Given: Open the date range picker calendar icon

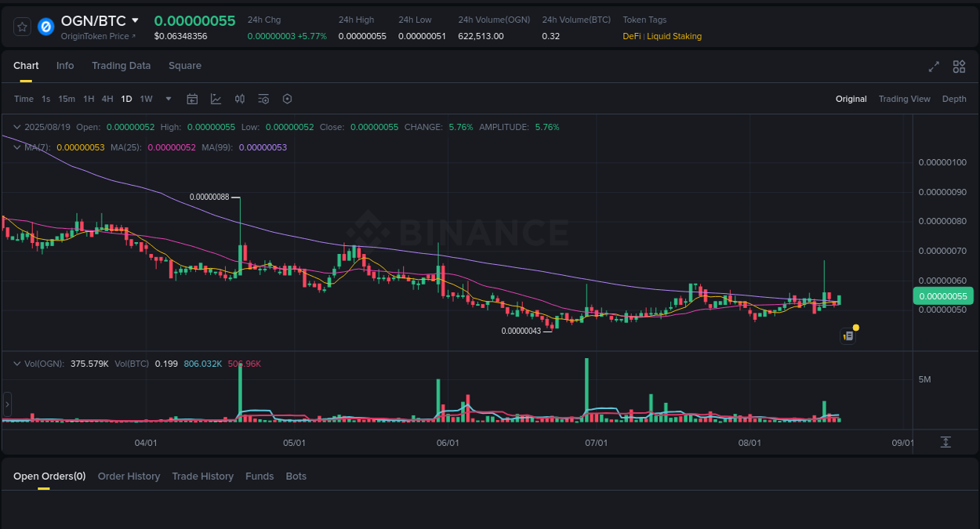Looking at the screenshot, I should (192, 99).
